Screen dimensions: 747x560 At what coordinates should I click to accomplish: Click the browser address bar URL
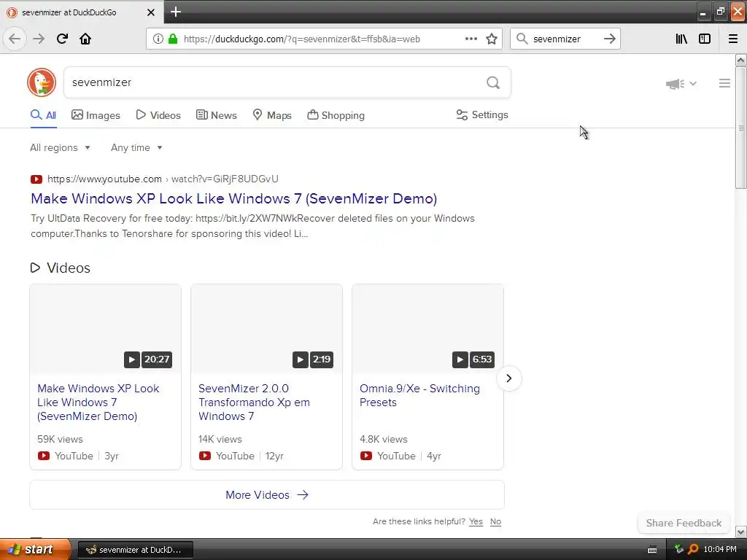pos(301,39)
